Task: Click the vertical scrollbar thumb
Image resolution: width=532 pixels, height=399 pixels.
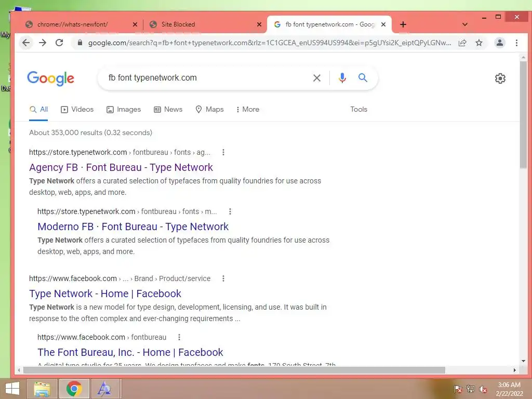Action: pos(523,114)
